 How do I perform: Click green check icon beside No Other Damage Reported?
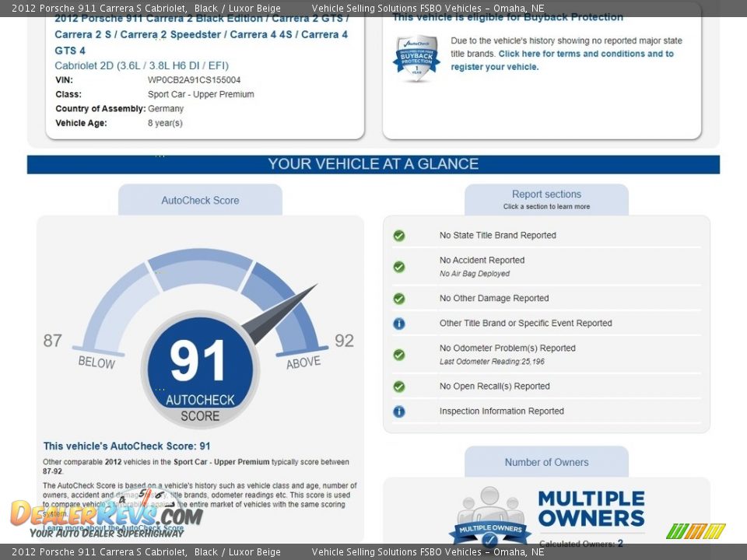point(399,299)
